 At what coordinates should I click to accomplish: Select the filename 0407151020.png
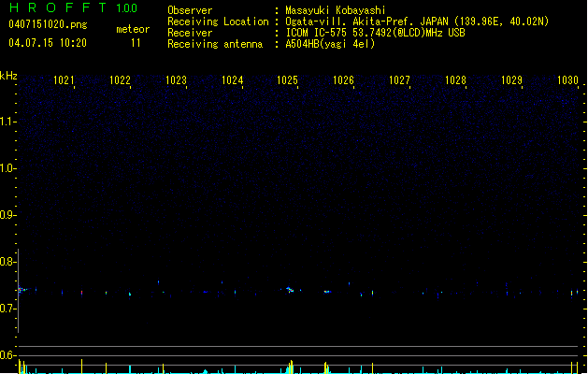pyautogui.click(x=48, y=24)
